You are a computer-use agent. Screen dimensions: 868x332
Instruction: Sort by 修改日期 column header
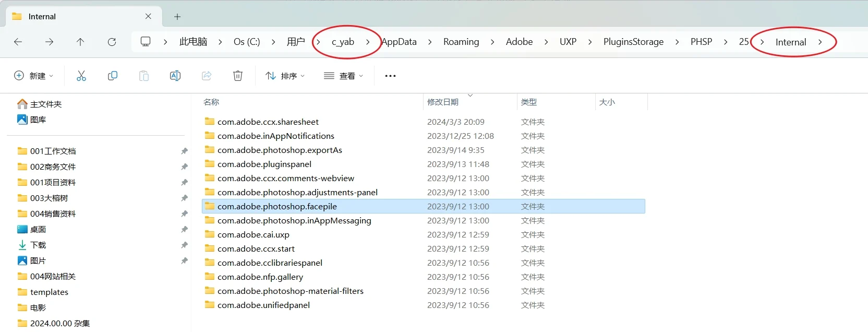[443, 102]
